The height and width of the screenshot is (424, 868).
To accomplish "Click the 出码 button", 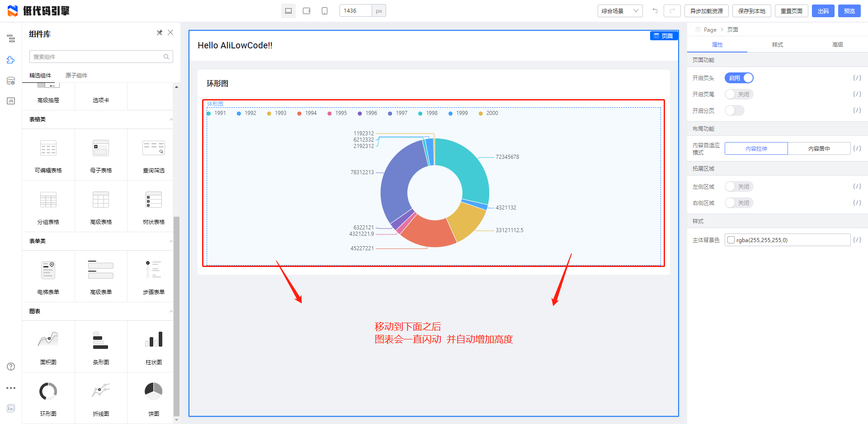I will pyautogui.click(x=823, y=11).
